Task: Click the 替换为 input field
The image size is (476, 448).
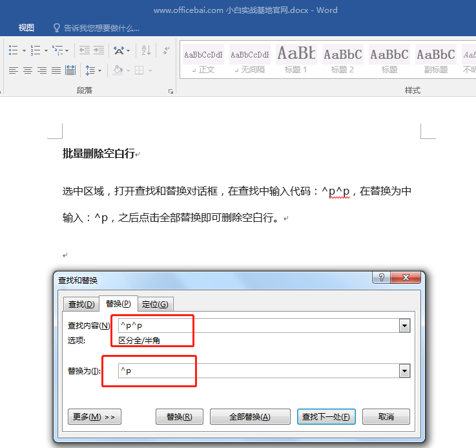Action: pos(258,371)
